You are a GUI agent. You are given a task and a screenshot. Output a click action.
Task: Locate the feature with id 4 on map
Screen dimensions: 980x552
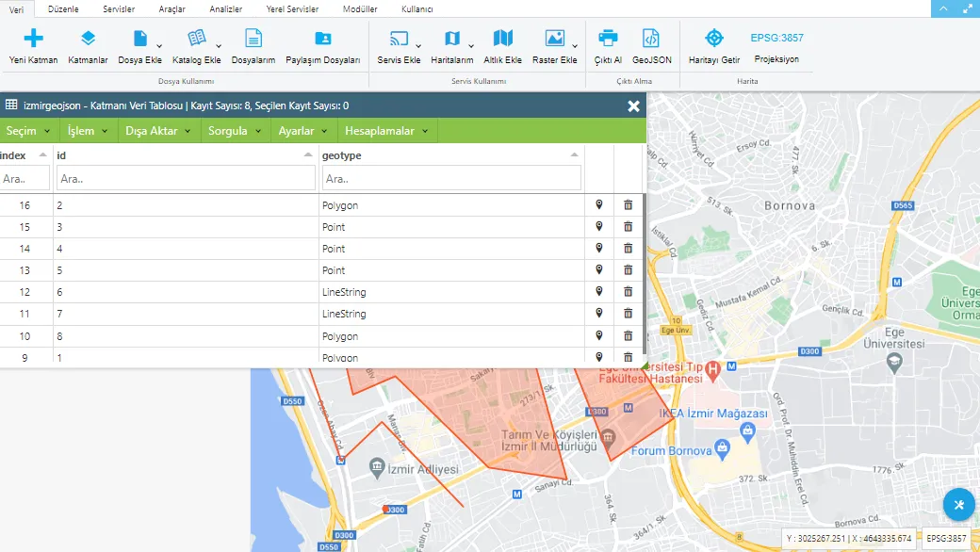coord(598,249)
